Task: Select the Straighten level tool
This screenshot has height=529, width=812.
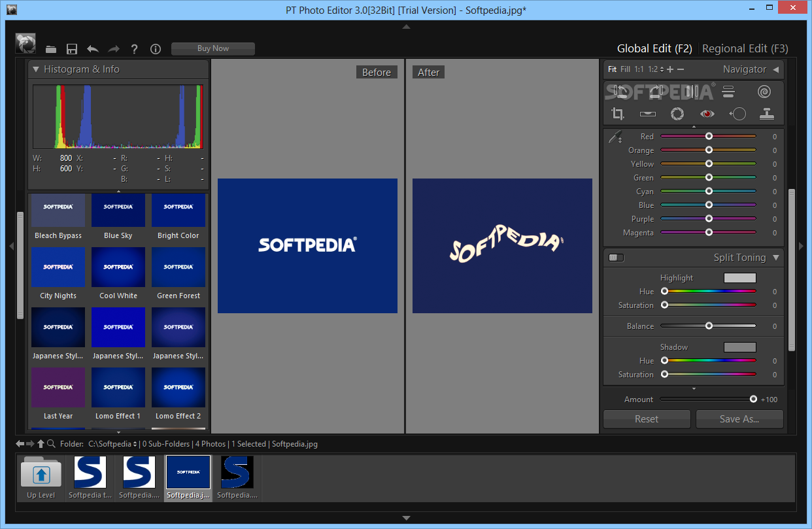Action: [x=648, y=114]
